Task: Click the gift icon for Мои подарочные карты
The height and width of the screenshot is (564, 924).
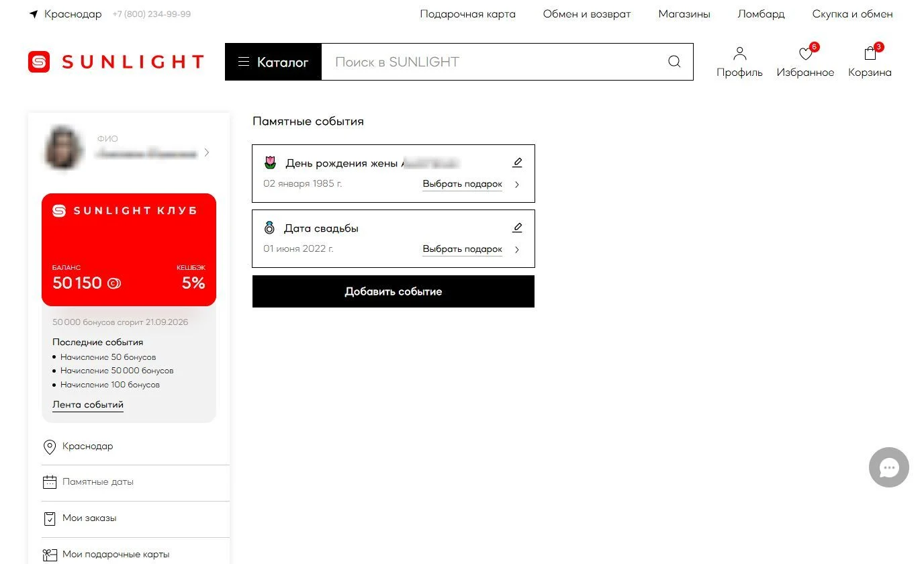Action: click(x=50, y=555)
